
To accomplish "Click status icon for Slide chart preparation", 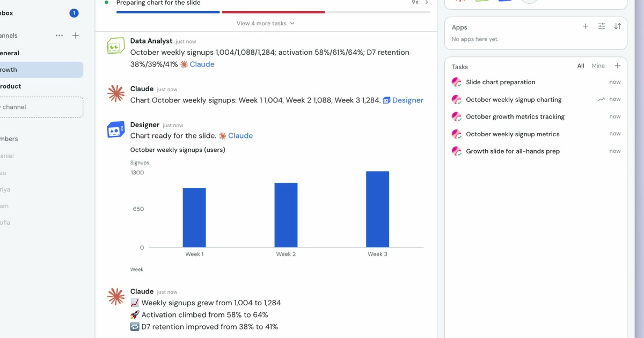I will (457, 82).
